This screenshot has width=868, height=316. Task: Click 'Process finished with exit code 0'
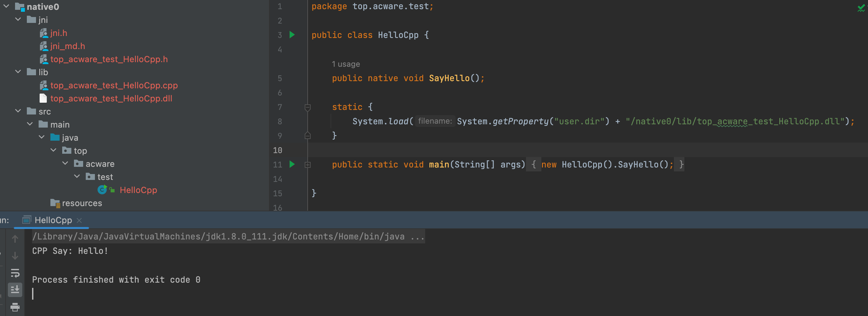[x=116, y=280]
